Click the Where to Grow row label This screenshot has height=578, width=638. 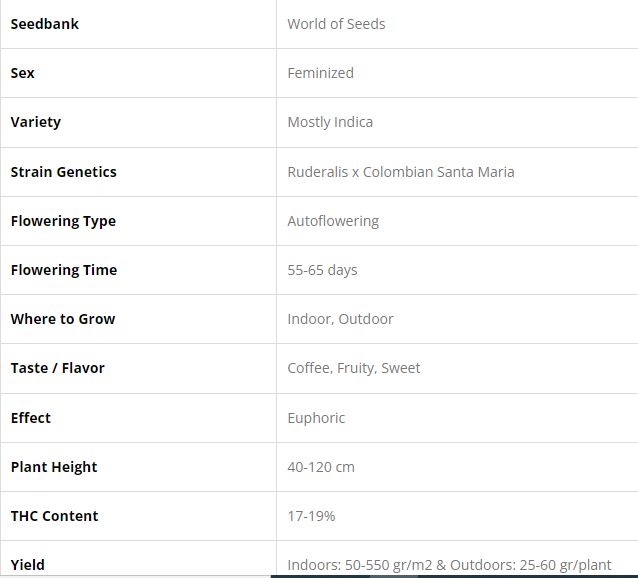[63, 319]
